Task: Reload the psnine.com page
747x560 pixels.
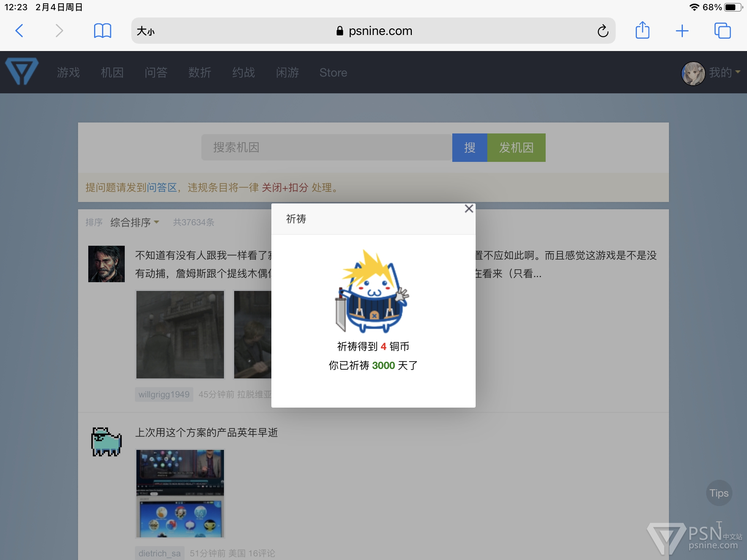Action: click(603, 31)
